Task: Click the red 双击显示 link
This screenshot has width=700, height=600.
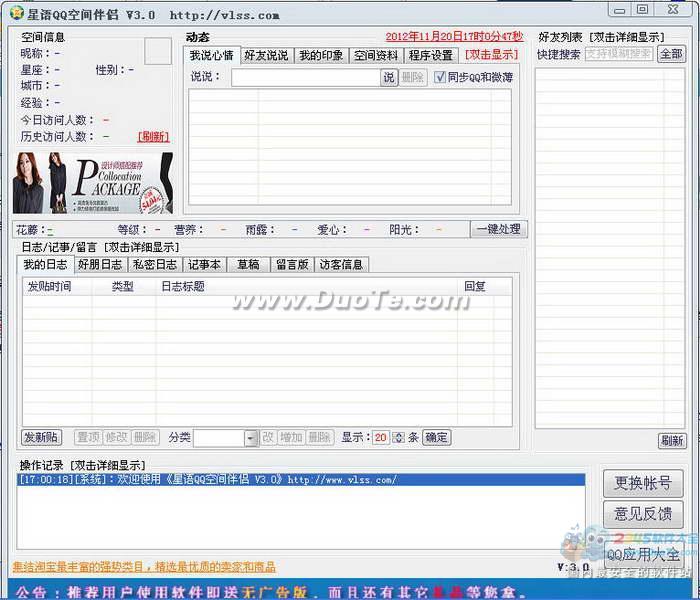Action: (x=491, y=54)
